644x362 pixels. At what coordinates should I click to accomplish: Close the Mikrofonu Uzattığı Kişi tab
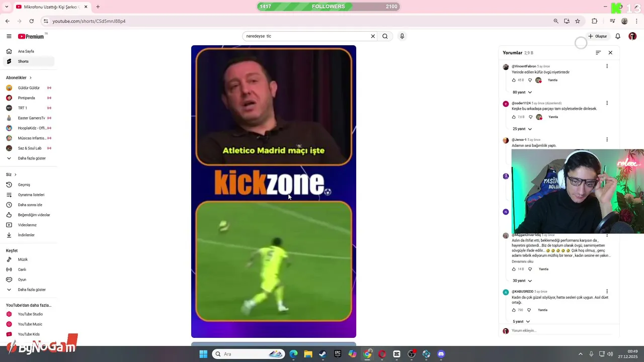coord(86,7)
